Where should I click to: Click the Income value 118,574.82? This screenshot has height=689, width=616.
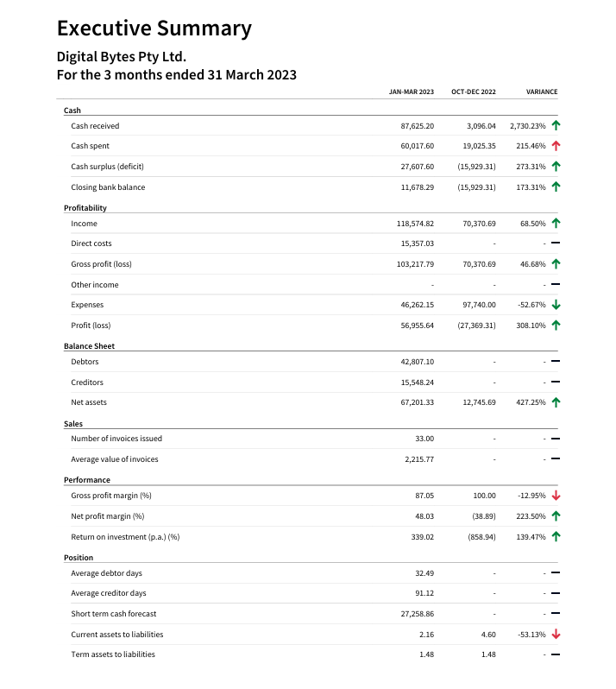[x=414, y=224]
